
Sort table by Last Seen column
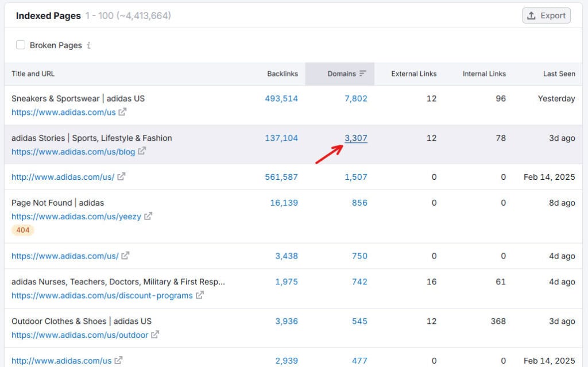pos(559,74)
